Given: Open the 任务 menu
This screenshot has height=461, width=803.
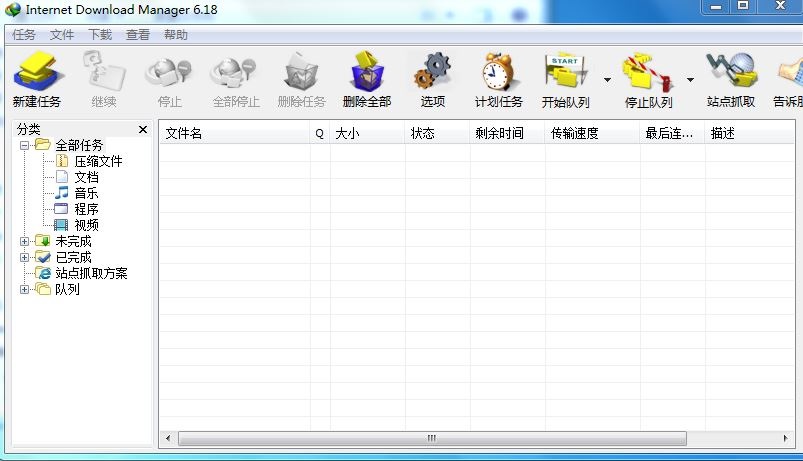Looking at the screenshot, I should (x=24, y=34).
